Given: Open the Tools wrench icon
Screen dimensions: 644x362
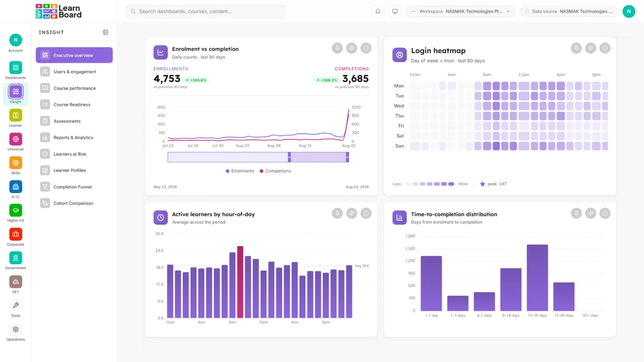Looking at the screenshot, I should tap(16, 305).
